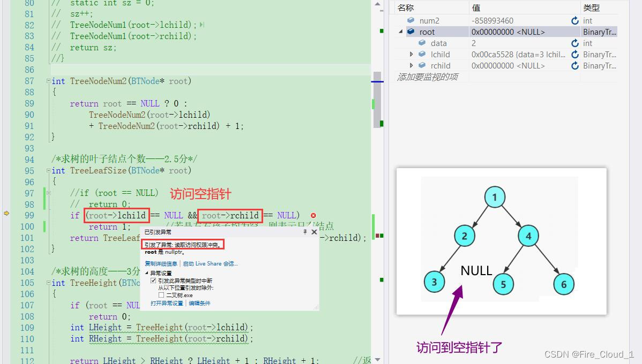Close the exception thrown popup
This screenshot has height=364, width=642.
[x=314, y=232]
